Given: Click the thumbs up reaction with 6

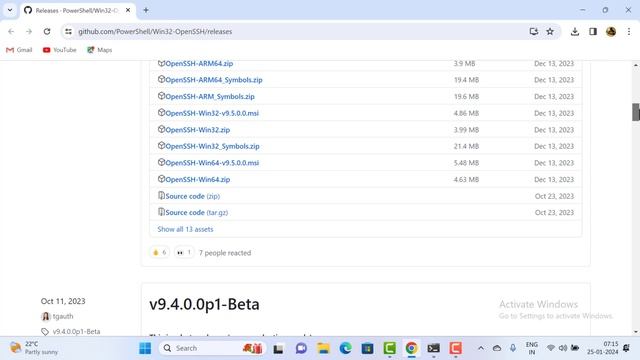Looking at the screenshot, I should click(160, 253).
